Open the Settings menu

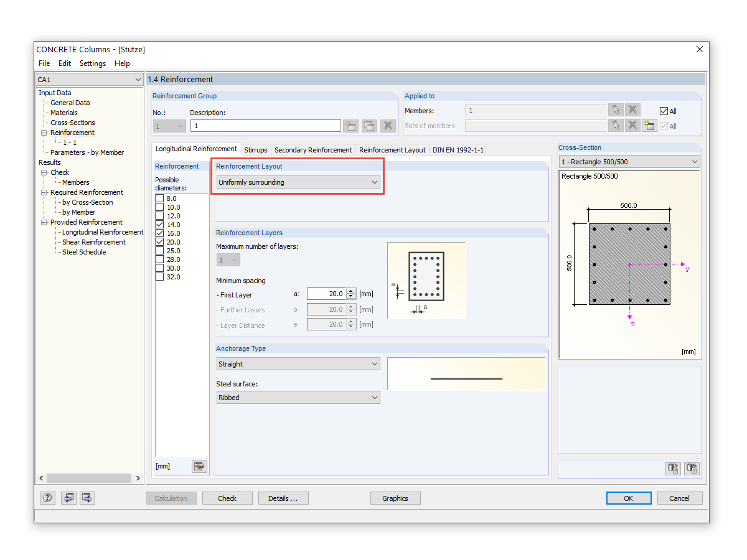pyautogui.click(x=92, y=63)
